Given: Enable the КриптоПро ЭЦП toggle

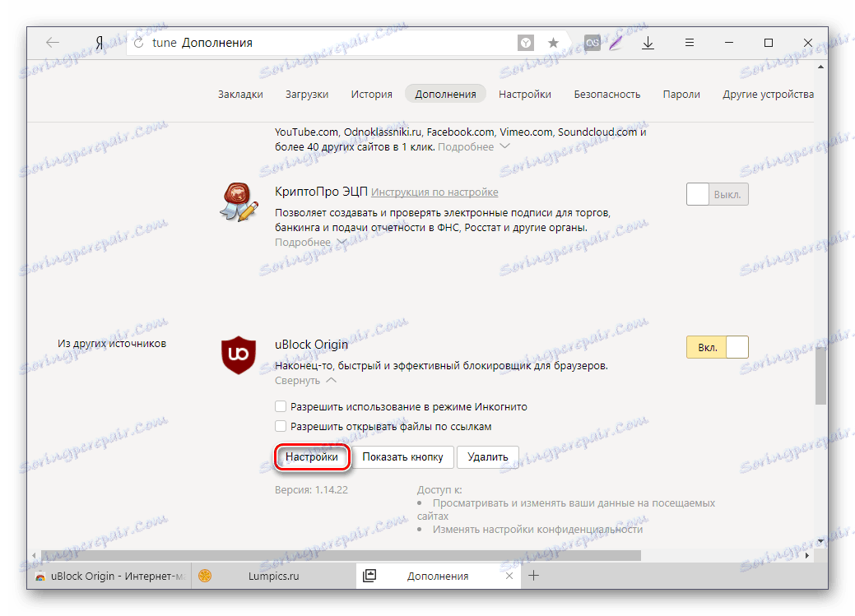Looking at the screenshot, I should tap(717, 195).
